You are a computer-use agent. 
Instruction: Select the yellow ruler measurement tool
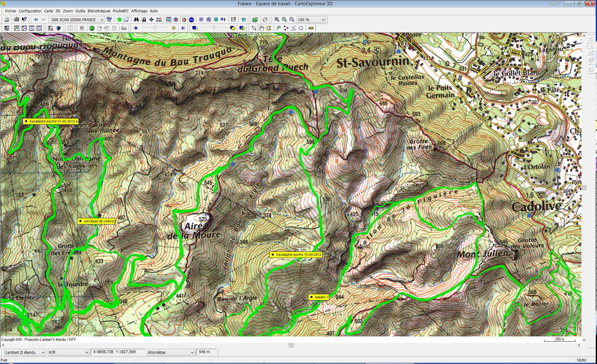pos(311,28)
